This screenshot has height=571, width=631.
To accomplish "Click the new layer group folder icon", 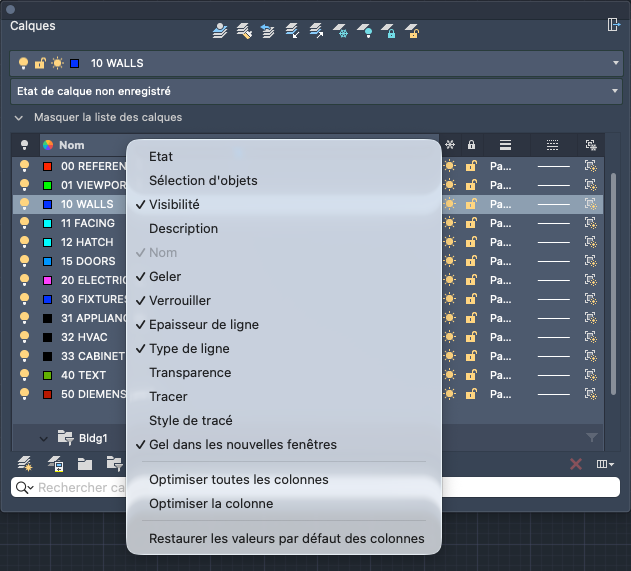I will [85, 464].
